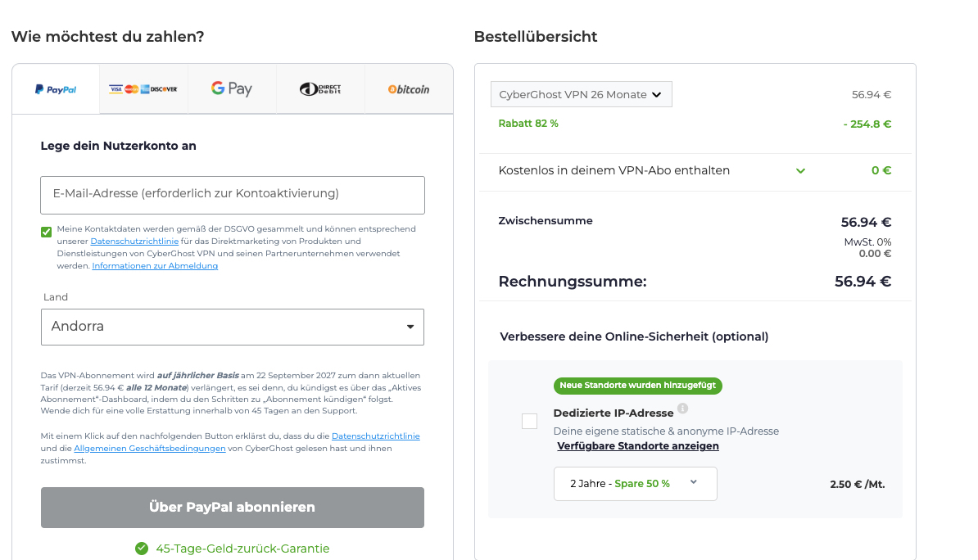
Task: Pick Bitcoin as payment method
Action: point(409,89)
